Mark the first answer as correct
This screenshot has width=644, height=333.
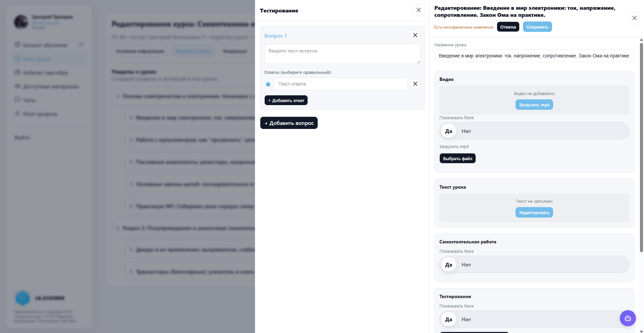[268, 84]
